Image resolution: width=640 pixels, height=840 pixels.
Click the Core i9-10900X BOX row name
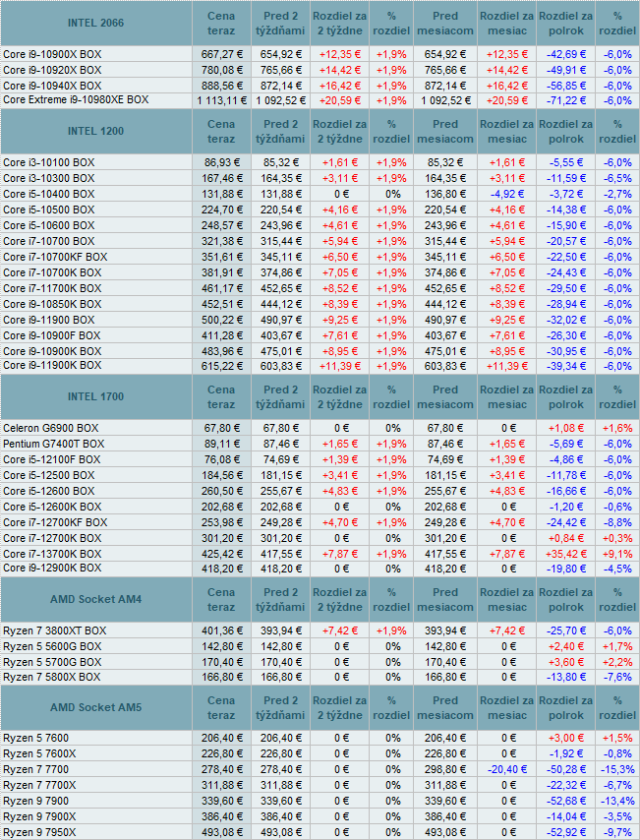[x=52, y=55]
